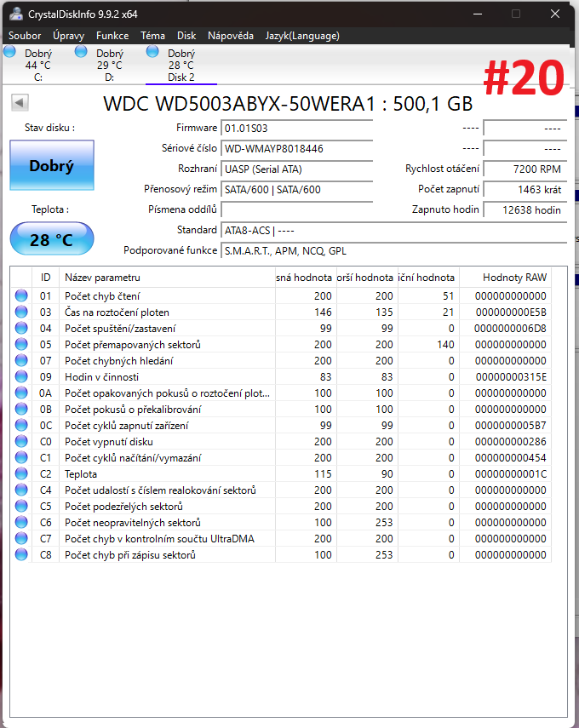Click status icon of attribute C6 row
Viewport: 579px width, 728px height.
point(21,522)
